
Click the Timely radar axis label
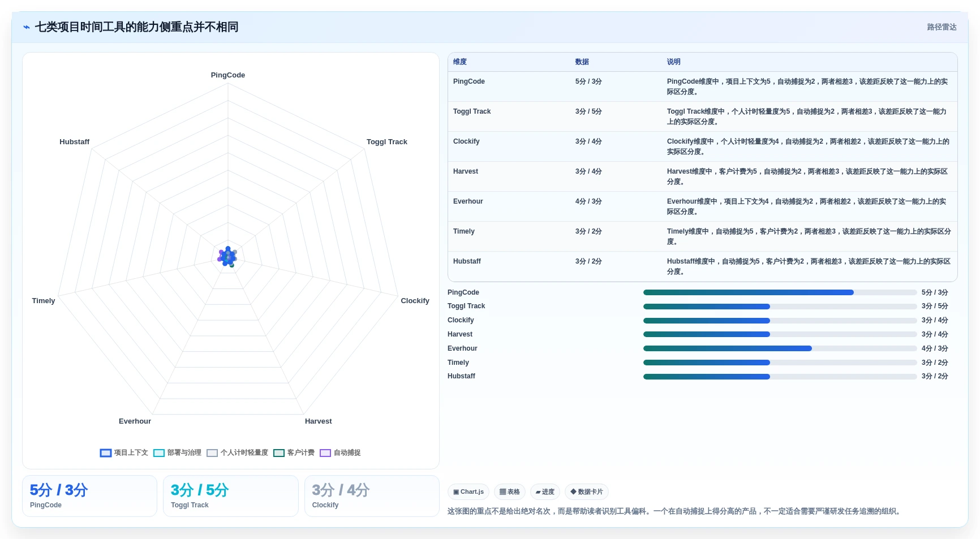click(44, 301)
